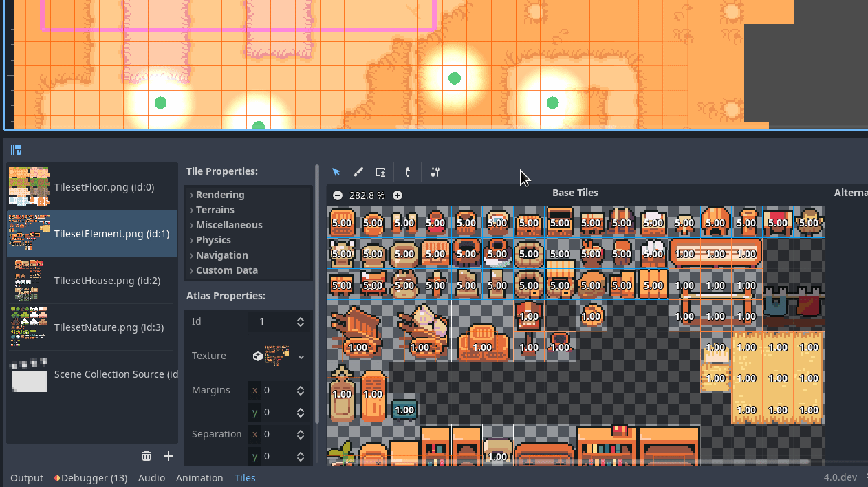Select the Scene Collection Source entry
Image resolution: width=868 pixels, height=487 pixels.
[92, 374]
